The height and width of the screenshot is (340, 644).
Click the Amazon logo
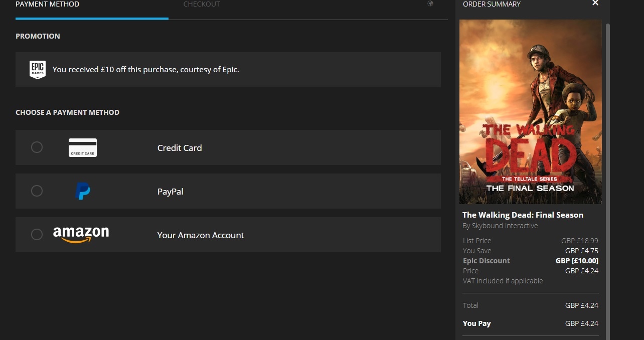click(x=81, y=234)
